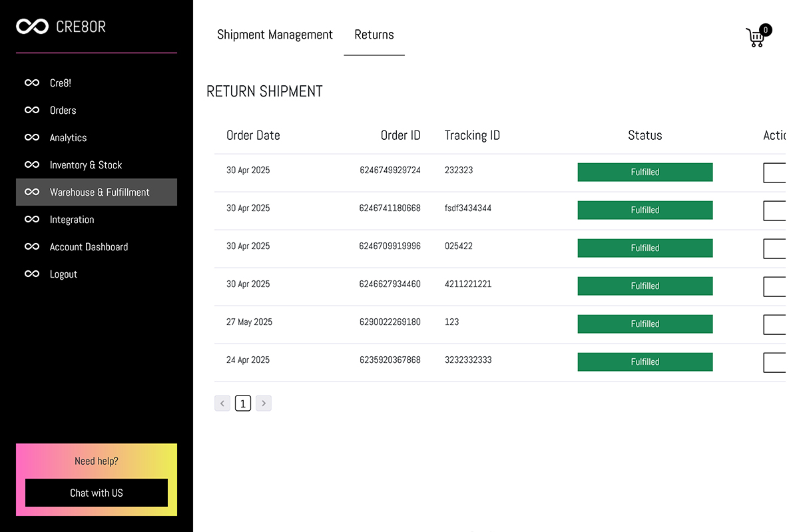Screen dimensions: 799x532
Task: Select the Returns tab
Action: tap(374, 35)
